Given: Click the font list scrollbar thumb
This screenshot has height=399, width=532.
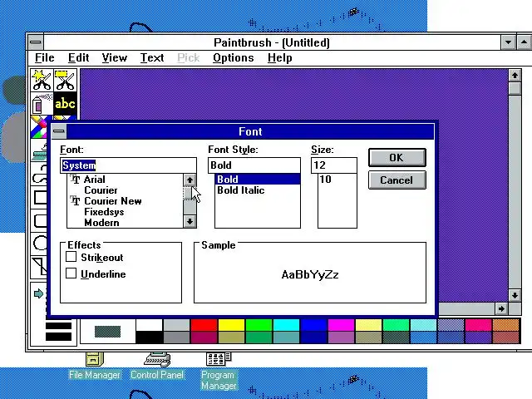Looking at the screenshot, I should click(x=190, y=192).
